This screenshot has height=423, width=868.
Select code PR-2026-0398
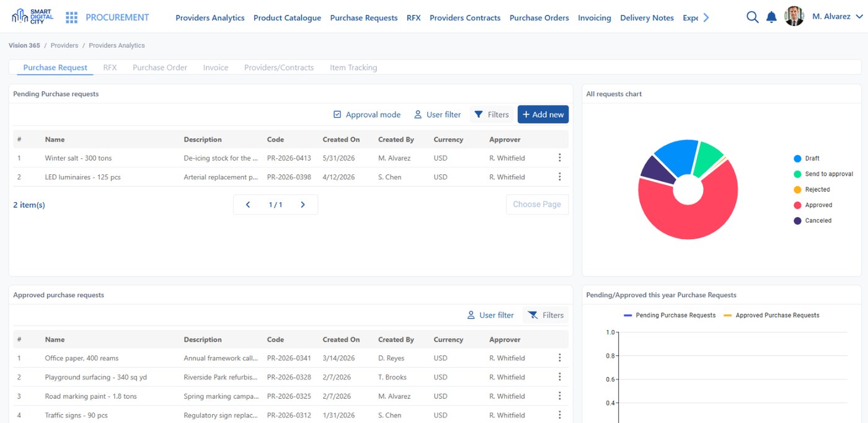click(289, 177)
